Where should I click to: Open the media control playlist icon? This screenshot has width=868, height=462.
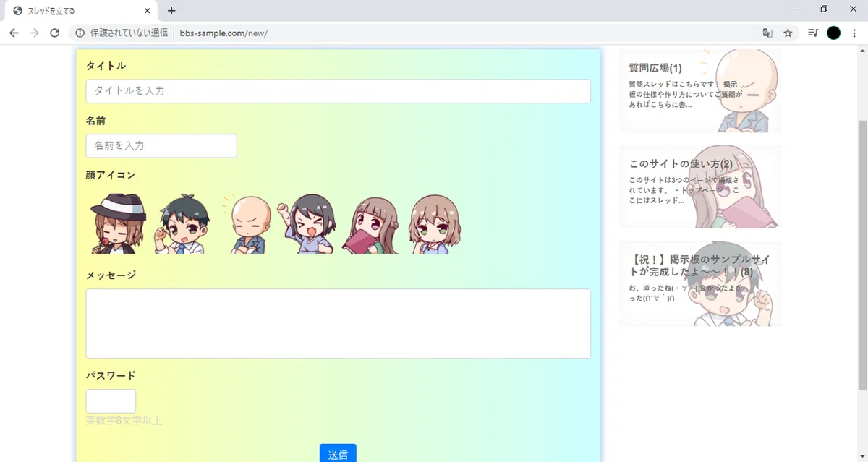point(813,33)
